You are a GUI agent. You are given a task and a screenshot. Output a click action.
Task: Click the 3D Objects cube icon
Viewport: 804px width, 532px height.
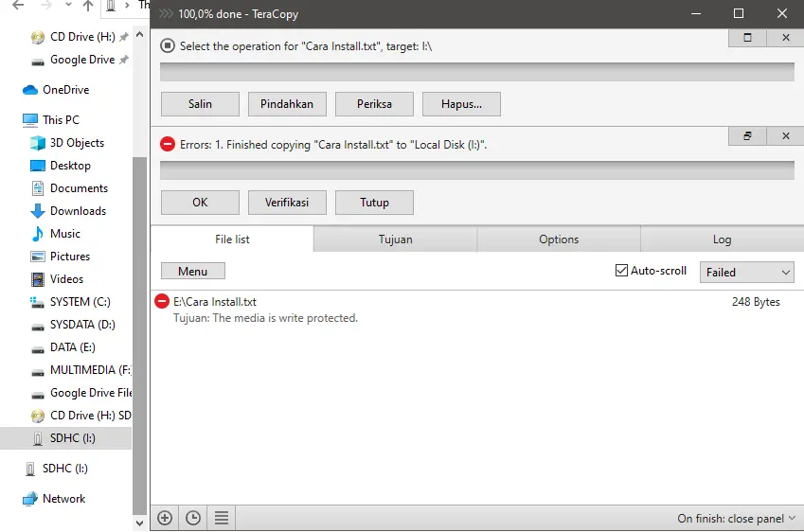[38, 143]
